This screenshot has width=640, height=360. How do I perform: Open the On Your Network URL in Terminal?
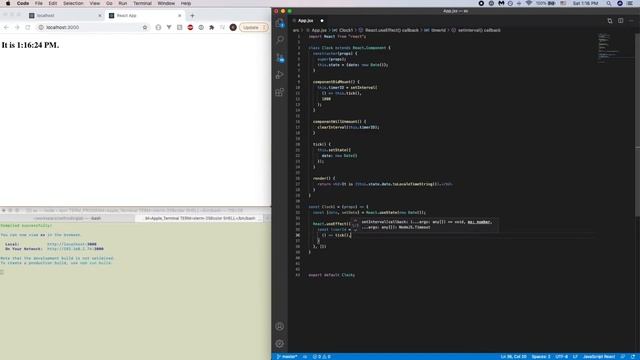(75, 249)
